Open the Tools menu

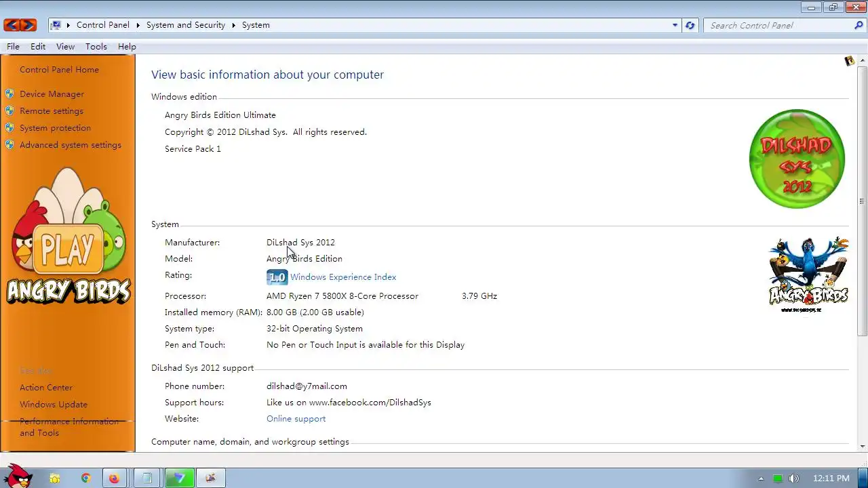pos(96,47)
